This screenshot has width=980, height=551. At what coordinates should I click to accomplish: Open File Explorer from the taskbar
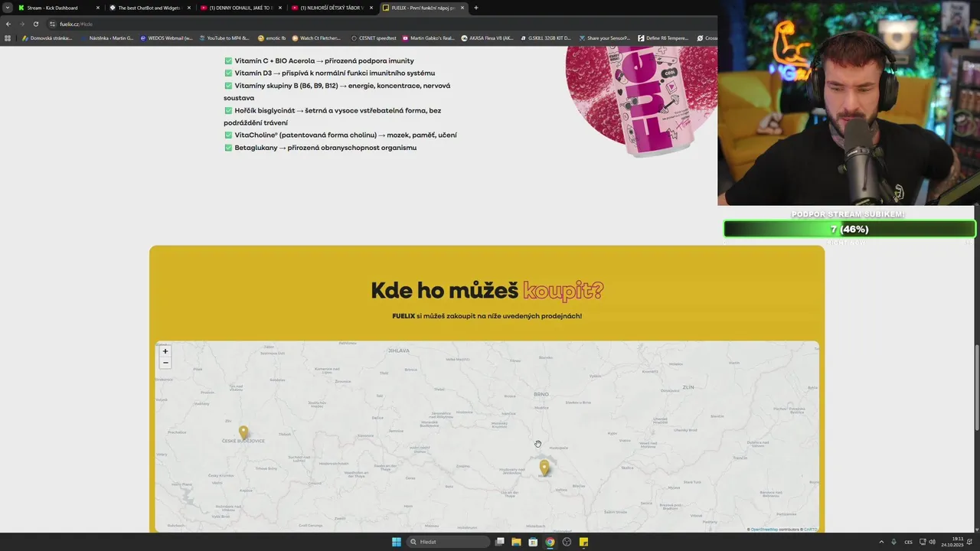pos(517,542)
